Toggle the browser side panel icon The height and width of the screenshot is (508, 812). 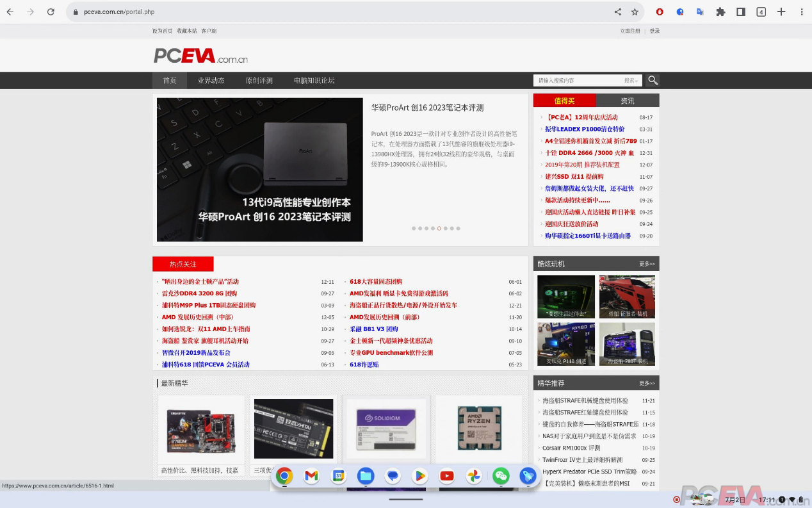[740, 12]
